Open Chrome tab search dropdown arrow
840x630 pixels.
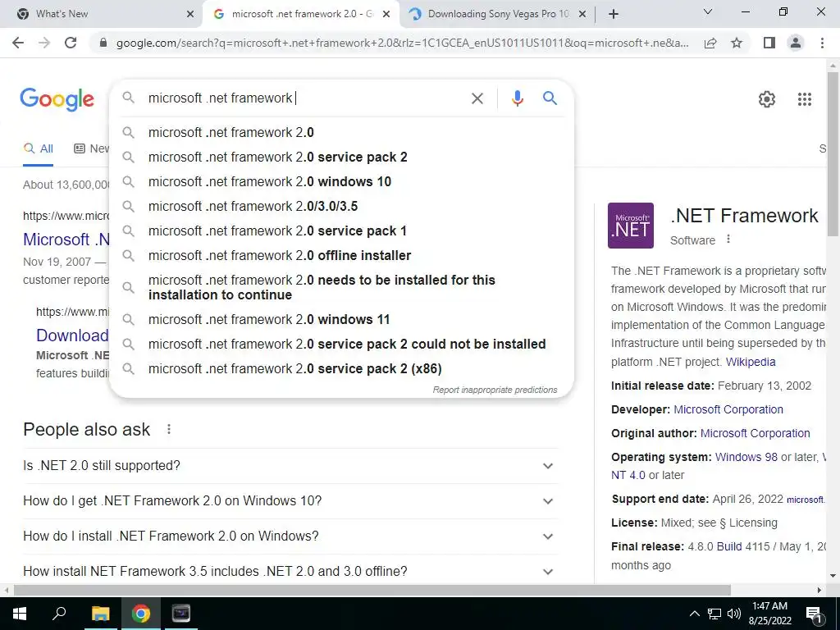[x=708, y=11]
